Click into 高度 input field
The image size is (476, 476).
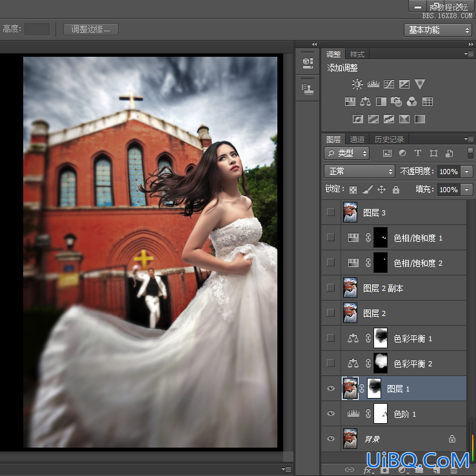(37, 30)
